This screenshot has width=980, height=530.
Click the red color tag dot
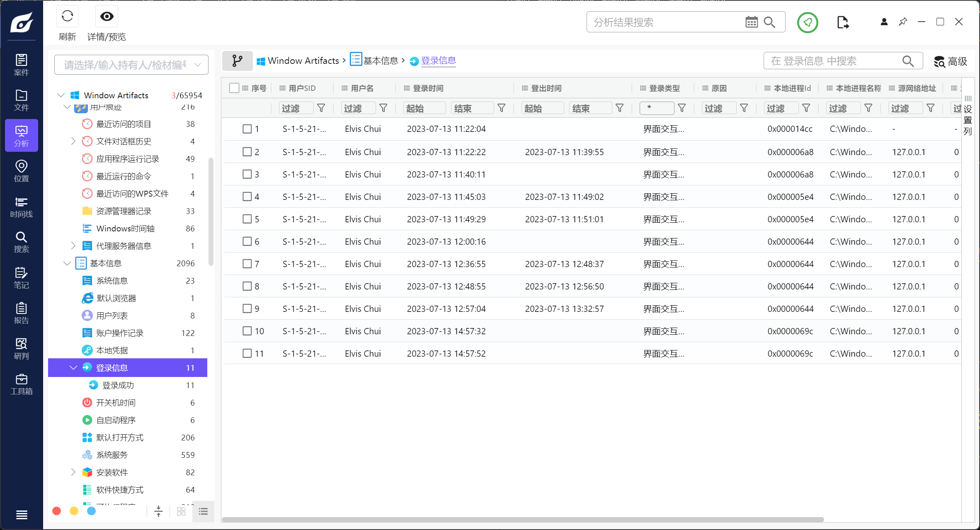coord(57,511)
